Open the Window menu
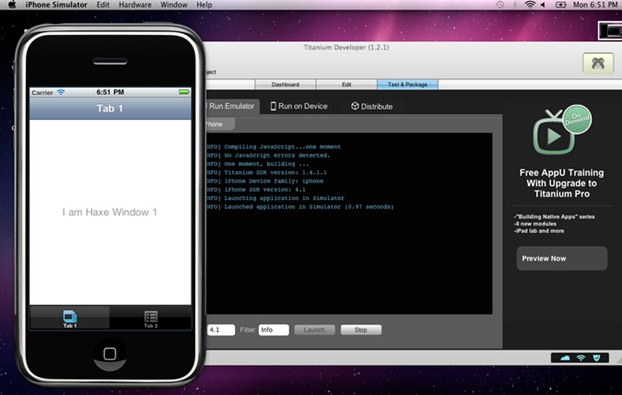622x395 pixels. 174,5
